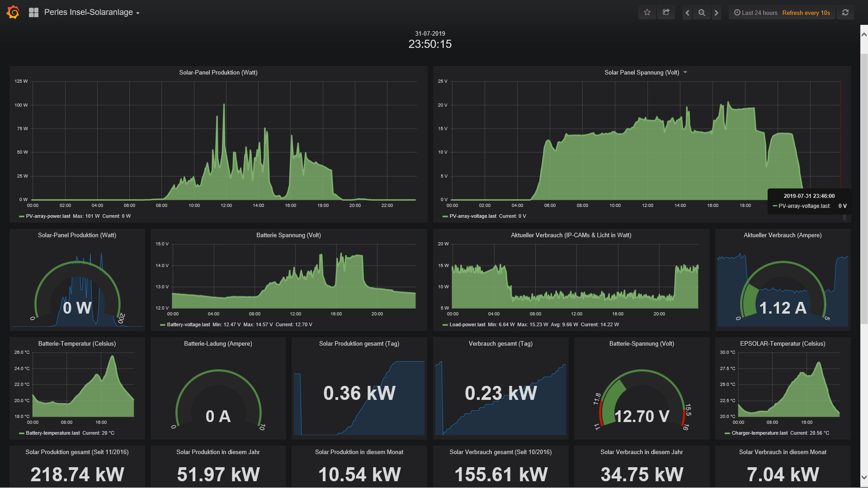Open the Last 24 hours time picker
Viewport: 868px width, 488px height.
tap(755, 13)
